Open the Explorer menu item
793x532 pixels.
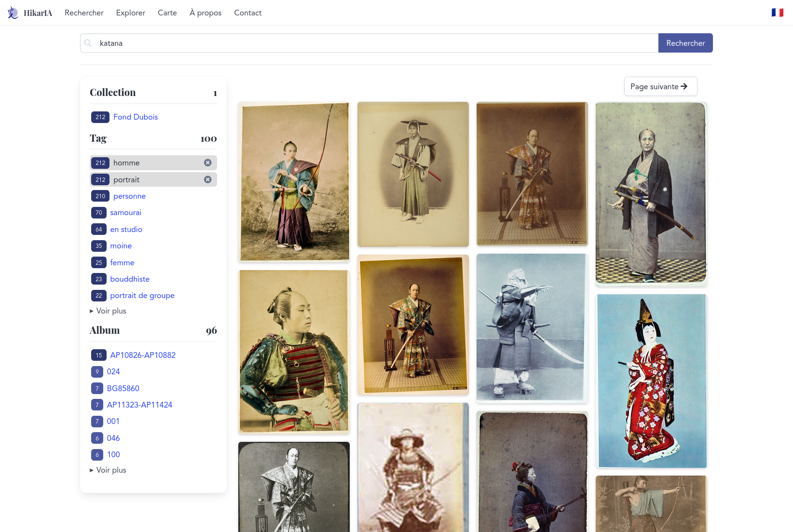pyautogui.click(x=130, y=13)
